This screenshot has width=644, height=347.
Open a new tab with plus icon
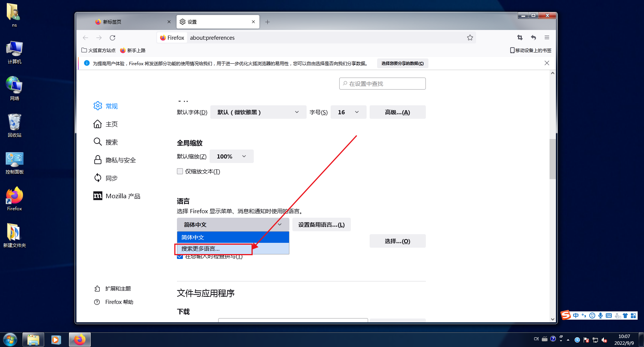point(267,22)
